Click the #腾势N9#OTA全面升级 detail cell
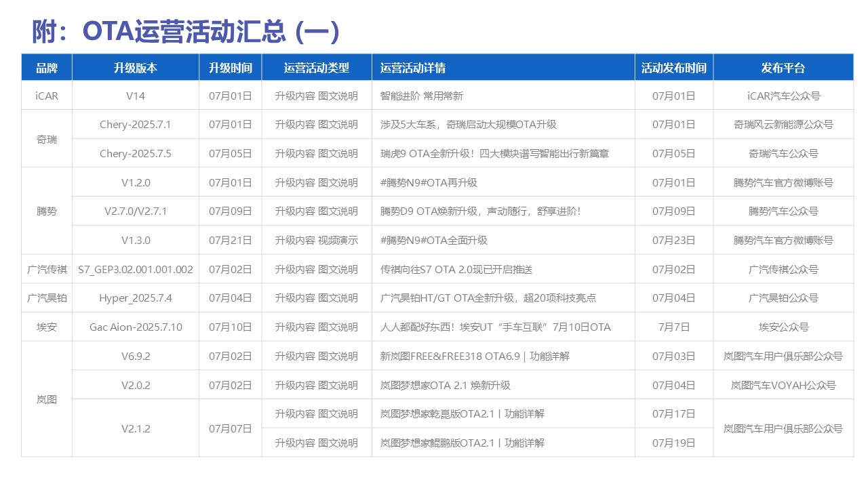The image size is (868, 488). (503, 240)
